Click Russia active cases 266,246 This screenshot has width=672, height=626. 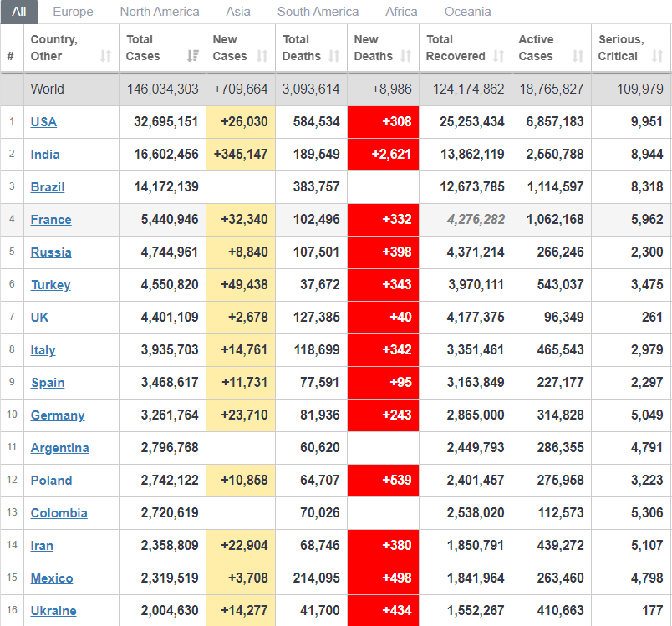560,252
